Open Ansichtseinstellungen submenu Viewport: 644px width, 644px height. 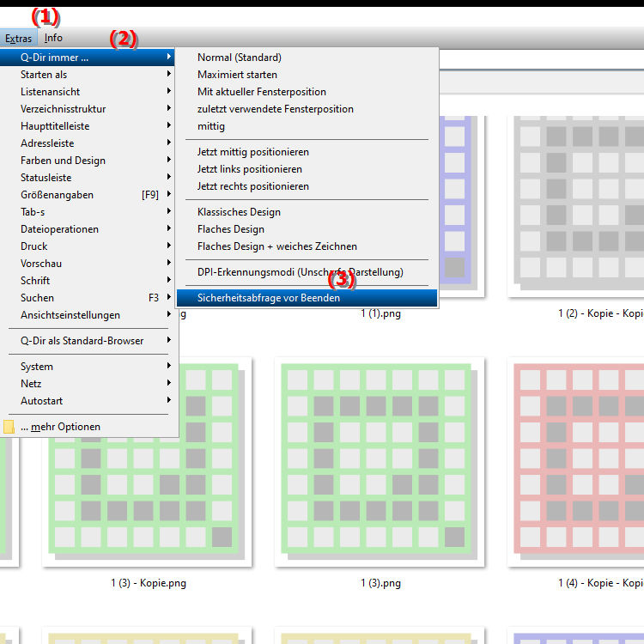pos(87,315)
